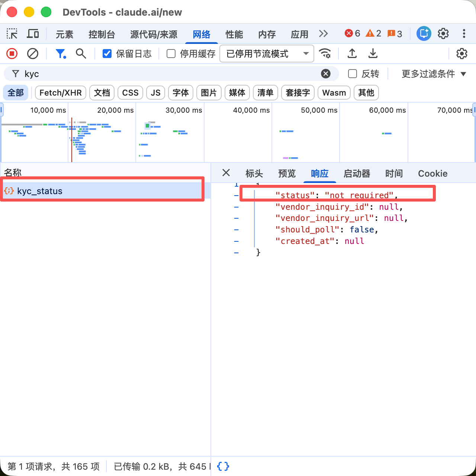This screenshot has width=476, height=476.
Task: Open the 已停用节流模式 throttling dropdown
Action: pyautogui.click(x=267, y=54)
